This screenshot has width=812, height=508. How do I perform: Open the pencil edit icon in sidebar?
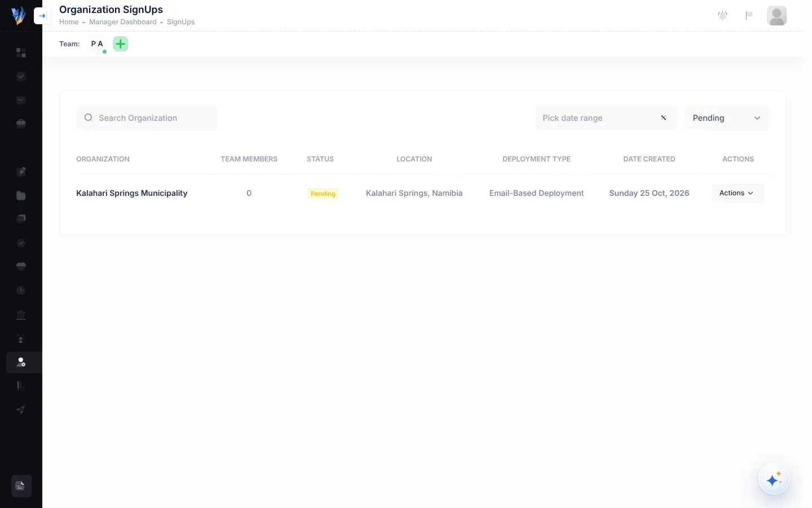tap(21, 172)
